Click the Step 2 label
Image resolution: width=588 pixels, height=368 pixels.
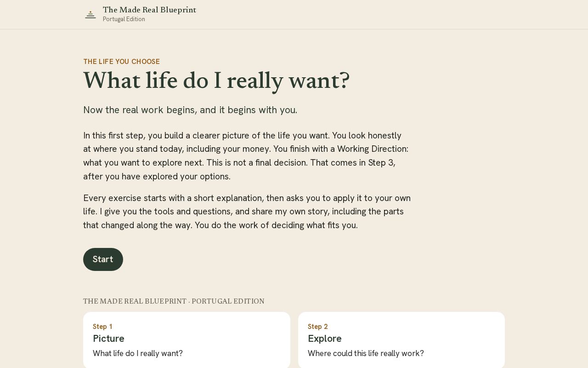[x=318, y=327]
